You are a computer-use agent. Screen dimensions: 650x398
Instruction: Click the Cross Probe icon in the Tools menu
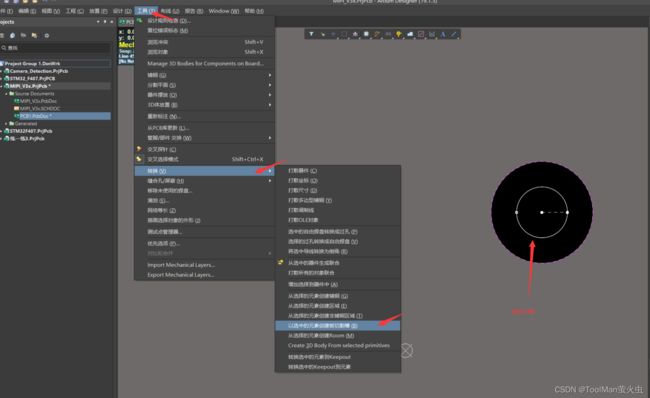[139, 149]
